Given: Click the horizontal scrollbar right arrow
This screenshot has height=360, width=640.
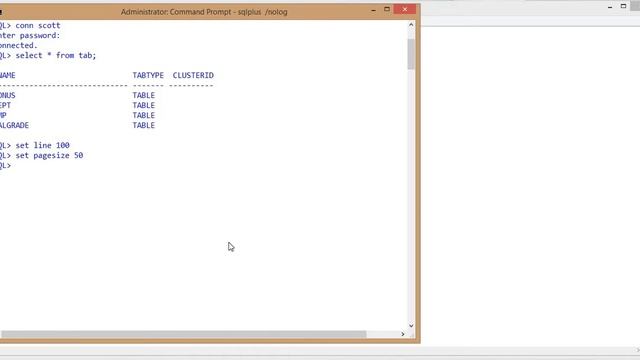Looking at the screenshot, I should [403, 334].
